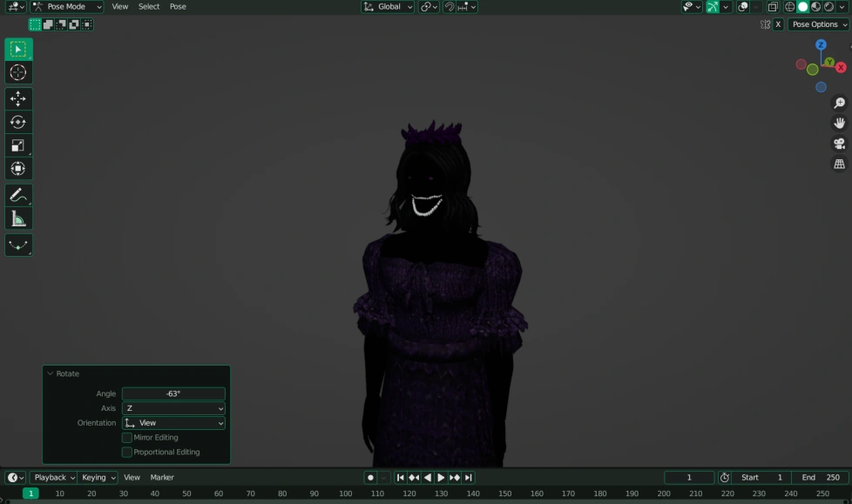Click the Angle -63° field

[x=173, y=393]
